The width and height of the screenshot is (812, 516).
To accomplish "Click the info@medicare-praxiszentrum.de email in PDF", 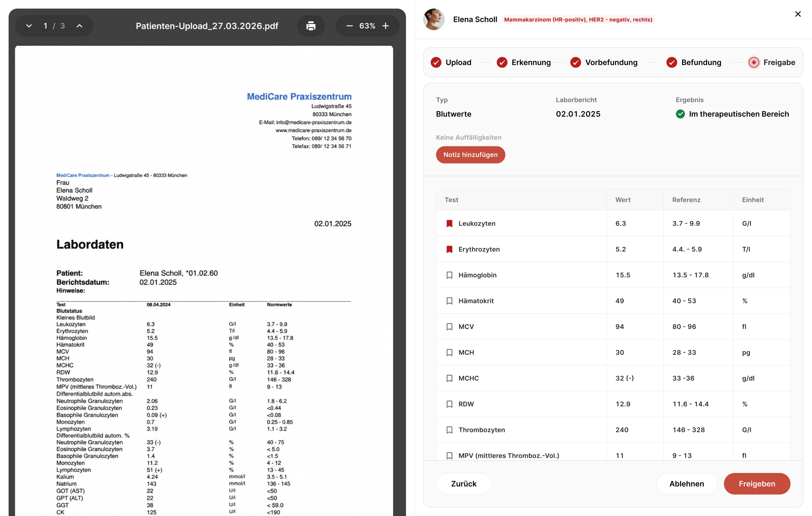I will click(314, 122).
